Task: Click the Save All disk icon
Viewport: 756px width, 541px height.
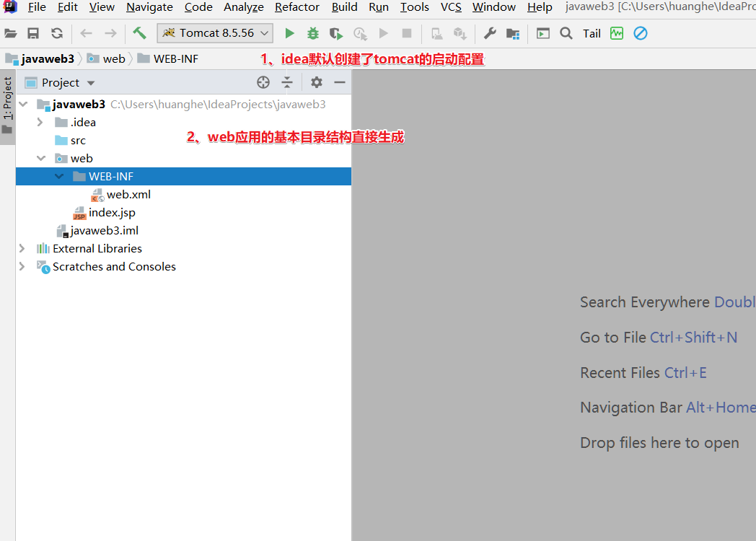Action: click(x=33, y=33)
